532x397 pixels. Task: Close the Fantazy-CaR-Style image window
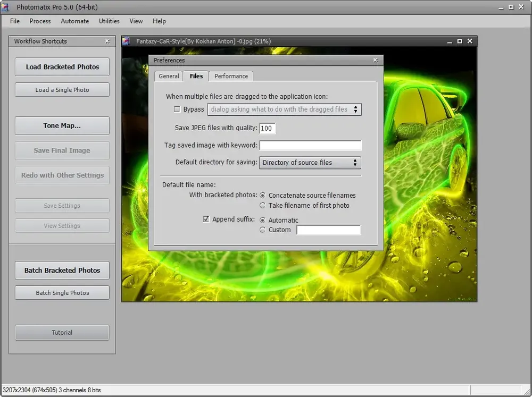click(x=470, y=41)
